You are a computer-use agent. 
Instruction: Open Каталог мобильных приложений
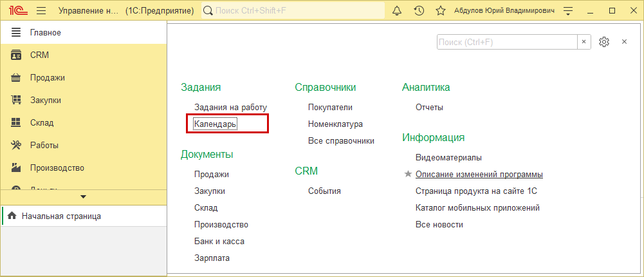[477, 208]
